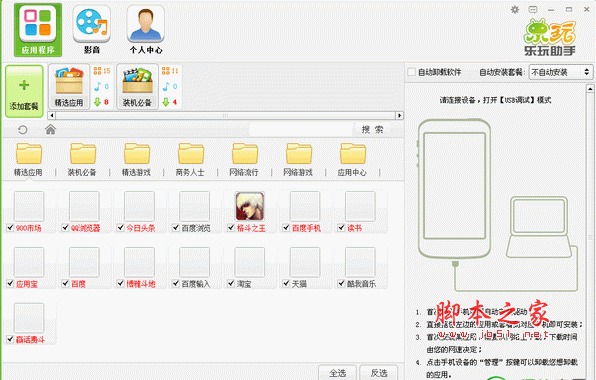Click the 百度浏览 app icon tile
The image size is (596, 380).
click(x=194, y=206)
